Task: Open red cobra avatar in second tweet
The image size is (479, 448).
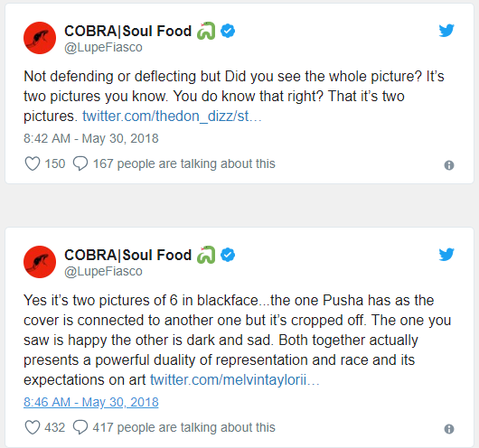Action: (40, 262)
